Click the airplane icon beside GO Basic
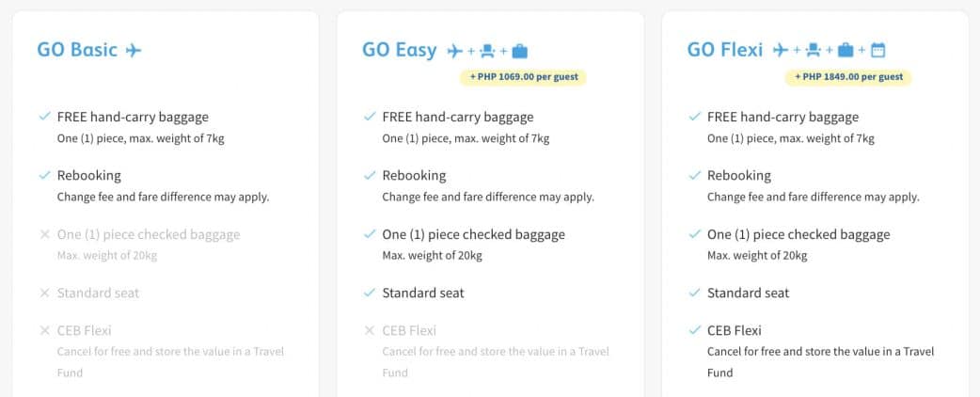This screenshot has width=980, height=397. [x=134, y=51]
